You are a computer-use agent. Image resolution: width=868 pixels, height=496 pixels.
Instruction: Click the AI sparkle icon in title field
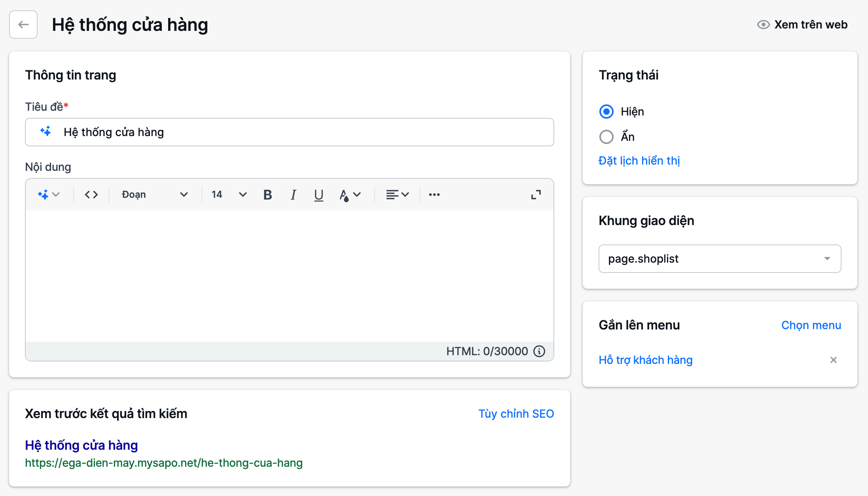coord(46,132)
